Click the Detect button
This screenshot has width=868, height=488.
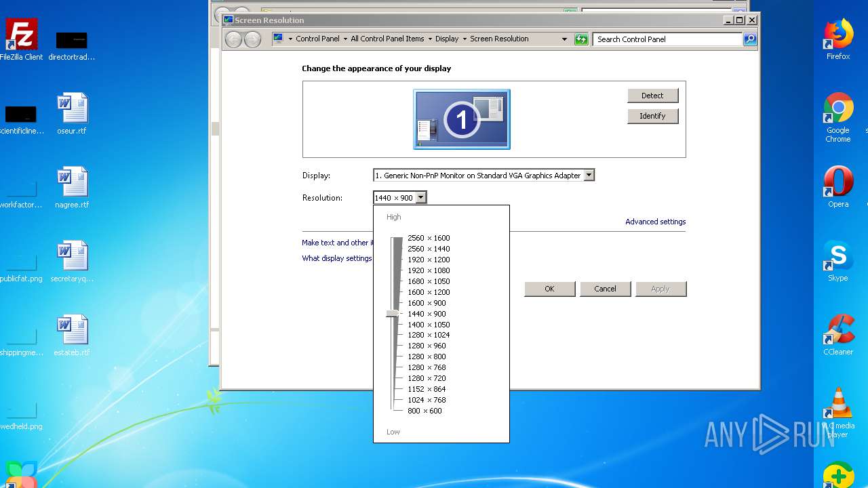652,96
